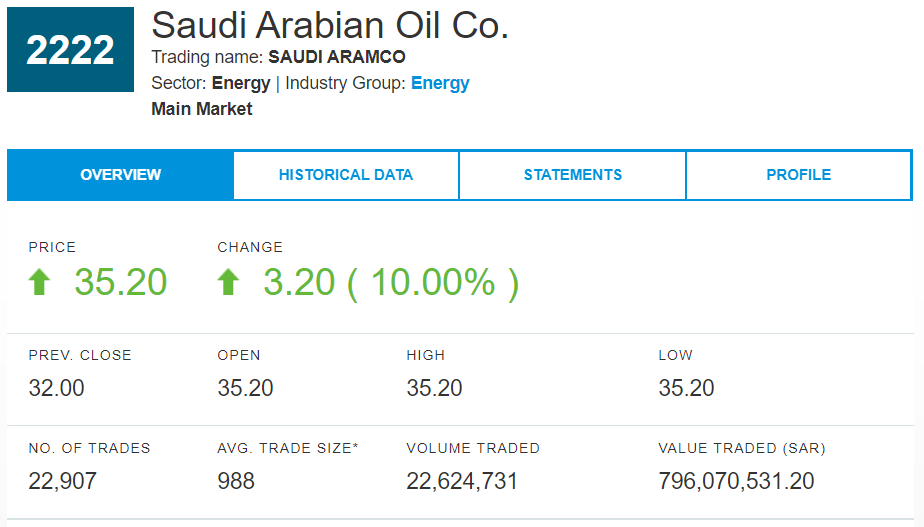
Task: Click the 796,070,531.20 value traded figure
Action: coord(736,481)
